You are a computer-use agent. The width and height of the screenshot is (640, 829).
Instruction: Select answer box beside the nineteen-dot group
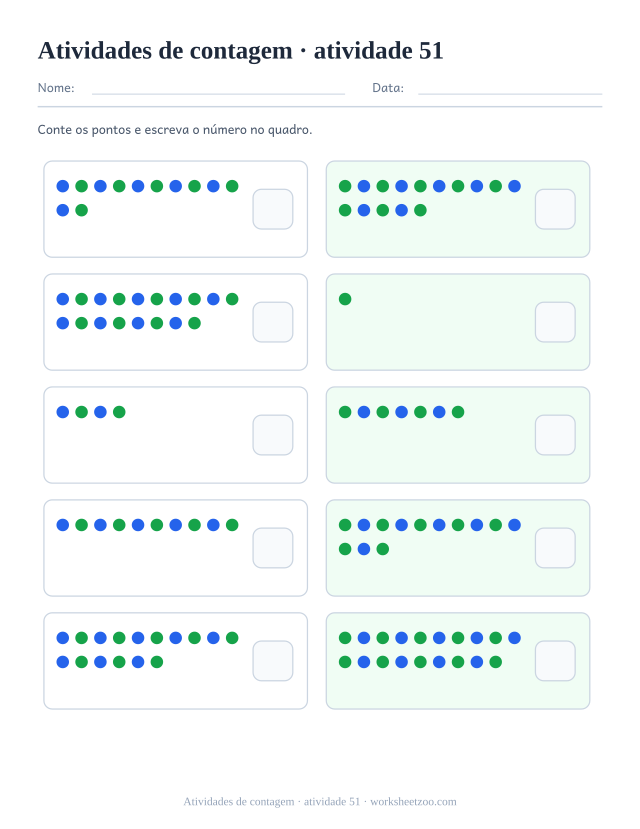[555, 661]
